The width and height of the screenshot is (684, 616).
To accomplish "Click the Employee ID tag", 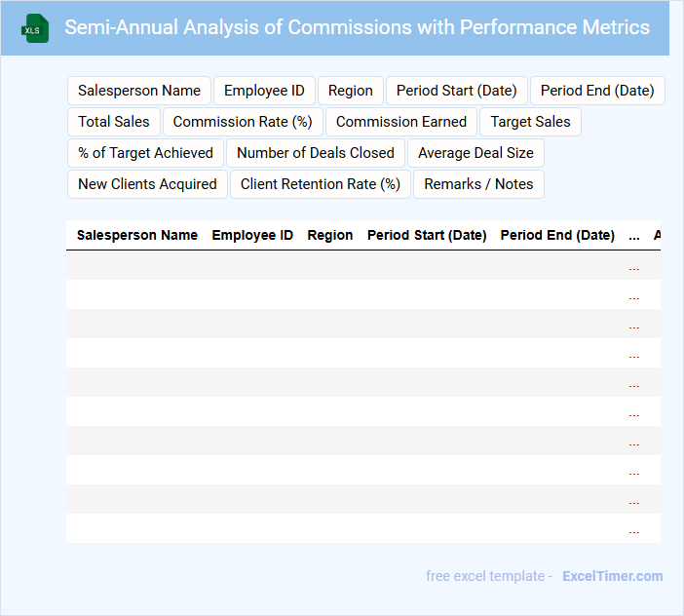I will click(264, 91).
